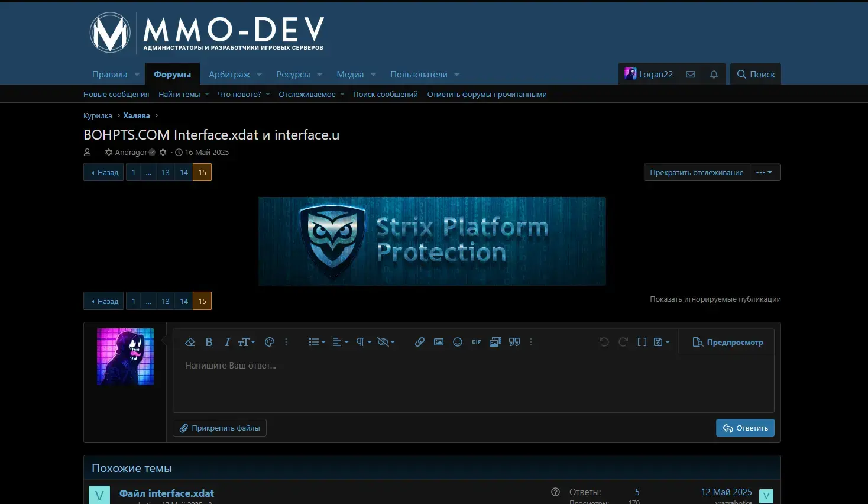868x504 pixels.
Task: Click Отметить форумы прочитанными
Action: click(x=487, y=95)
